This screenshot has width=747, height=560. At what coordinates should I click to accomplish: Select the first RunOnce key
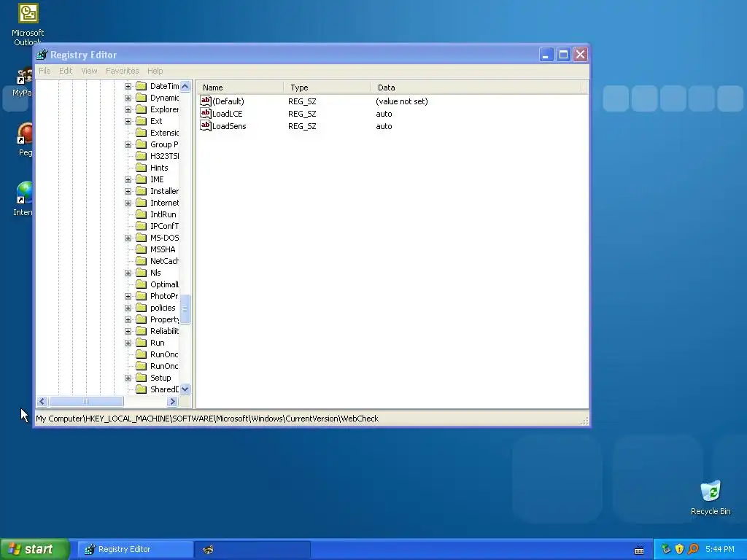[x=164, y=354]
